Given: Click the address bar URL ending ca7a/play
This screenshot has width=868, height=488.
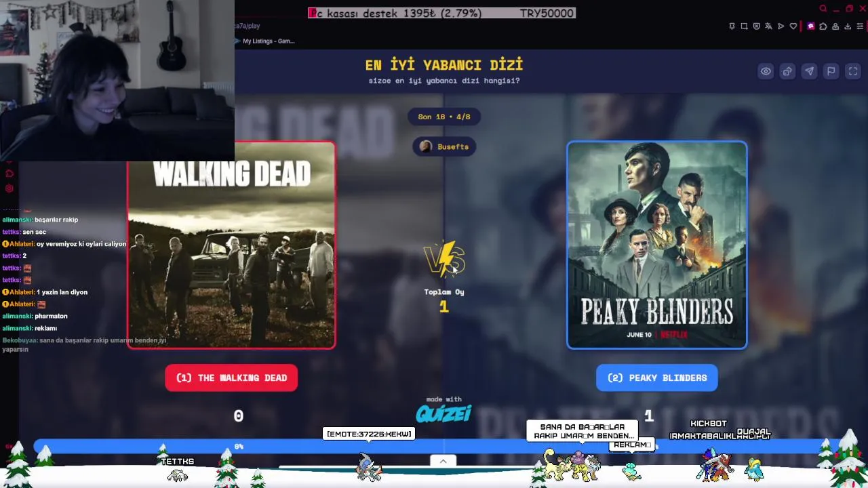Looking at the screenshot, I should pyautogui.click(x=247, y=26).
